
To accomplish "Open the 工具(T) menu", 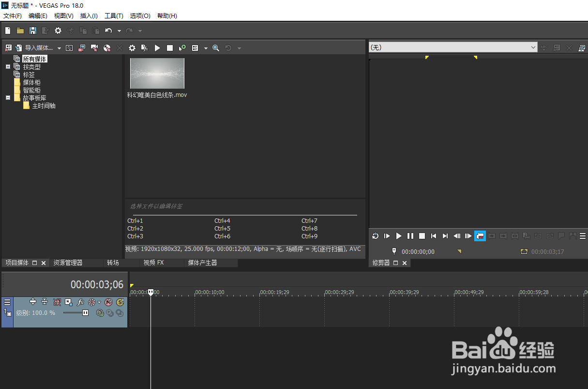I will (114, 16).
